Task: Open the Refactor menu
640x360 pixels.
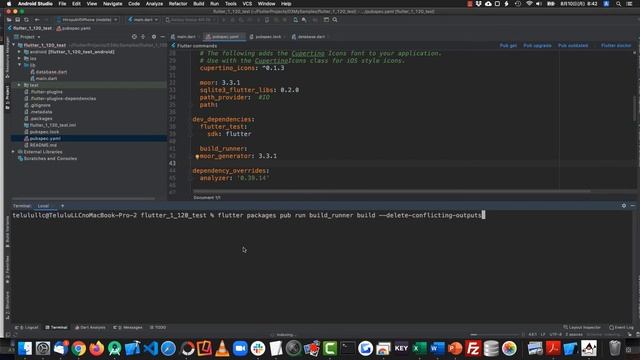Action: pos(178,4)
